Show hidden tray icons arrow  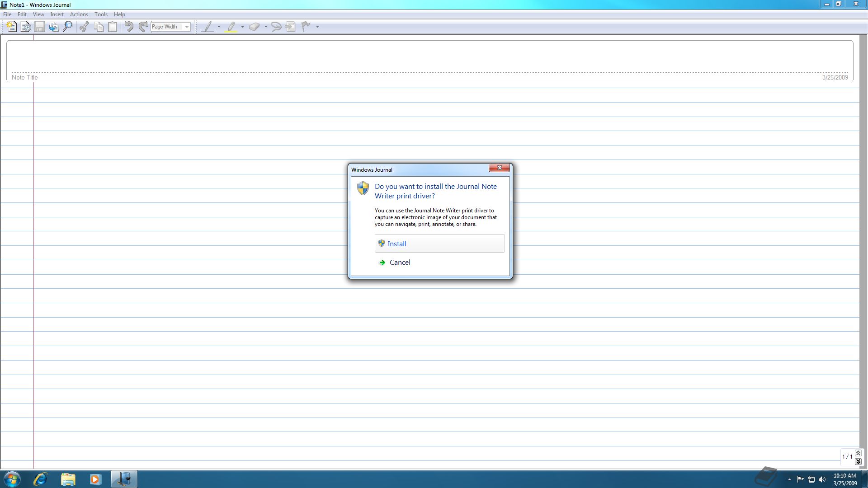pos(789,479)
